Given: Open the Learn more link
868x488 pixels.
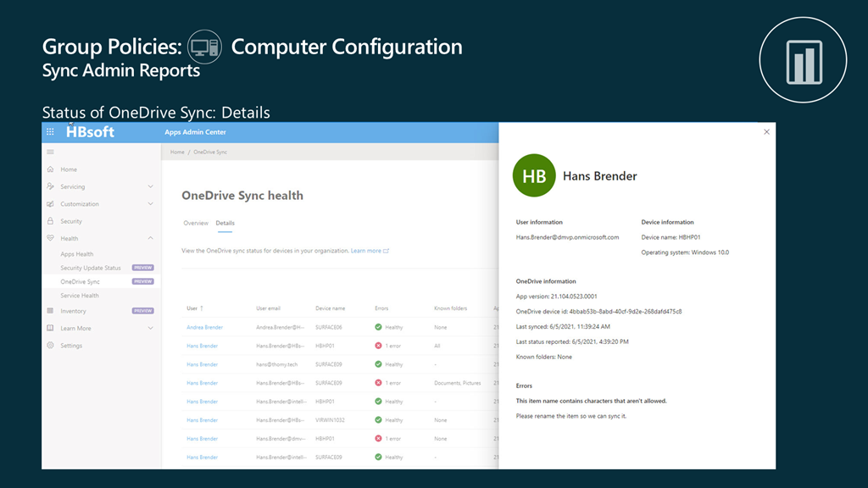Looking at the screenshot, I should [369, 251].
